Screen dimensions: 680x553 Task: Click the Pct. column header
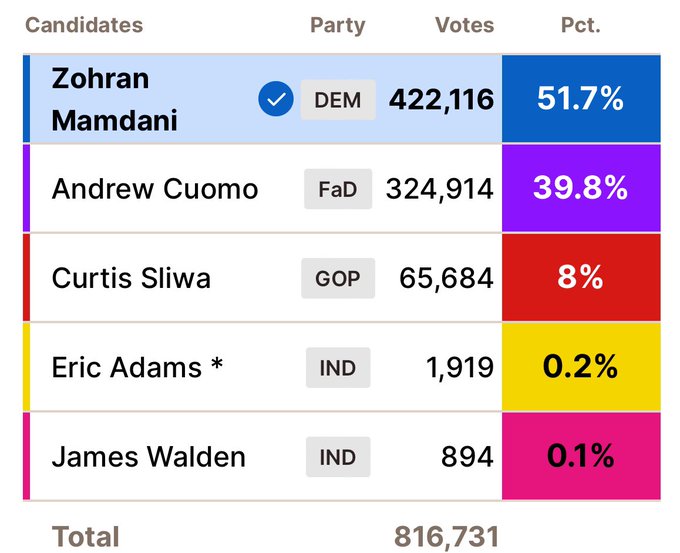point(580,25)
